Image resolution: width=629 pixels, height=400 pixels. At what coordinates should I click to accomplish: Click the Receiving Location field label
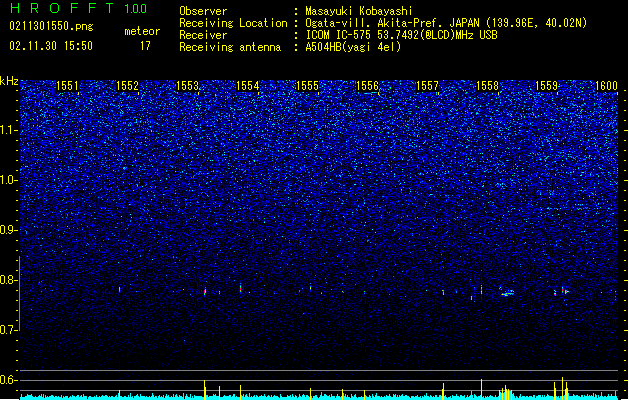(233, 23)
